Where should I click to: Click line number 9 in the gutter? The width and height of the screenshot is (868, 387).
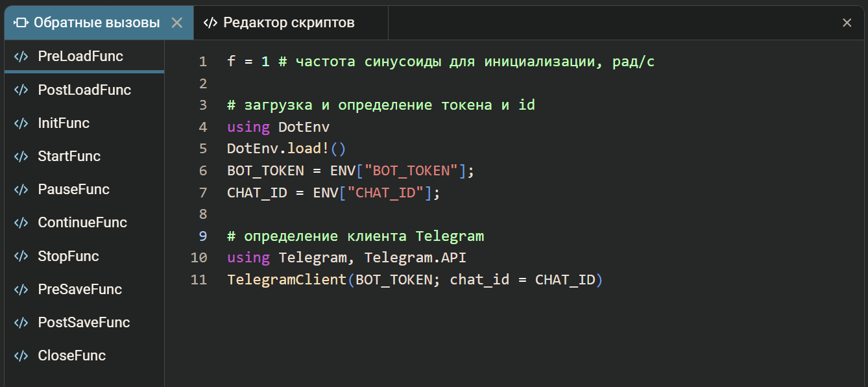click(202, 236)
